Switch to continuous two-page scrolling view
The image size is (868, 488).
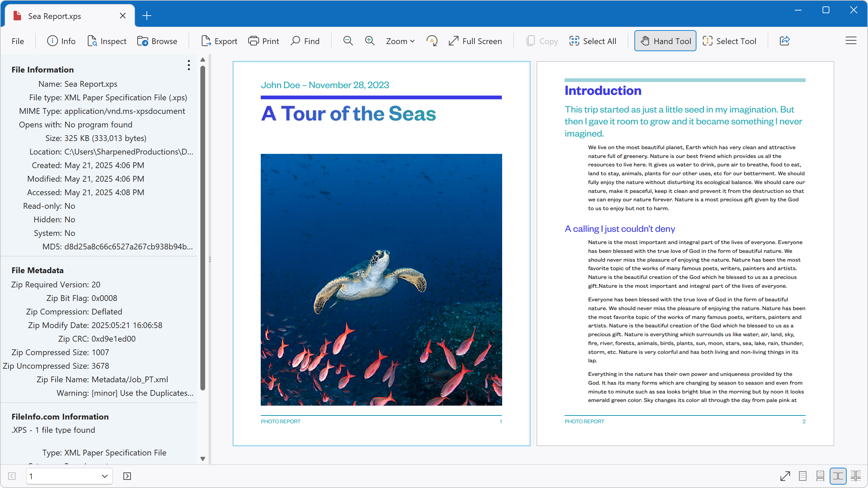pyautogui.click(x=855, y=476)
